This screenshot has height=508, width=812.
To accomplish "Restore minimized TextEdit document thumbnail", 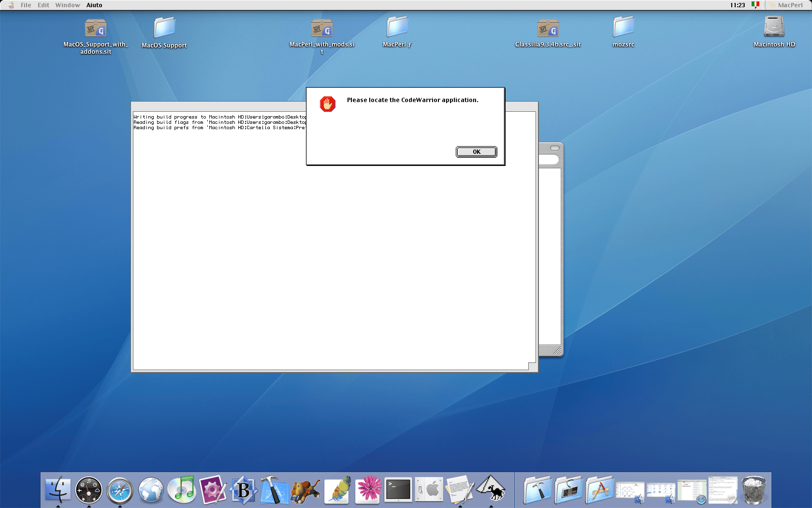I will click(x=723, y=490).
